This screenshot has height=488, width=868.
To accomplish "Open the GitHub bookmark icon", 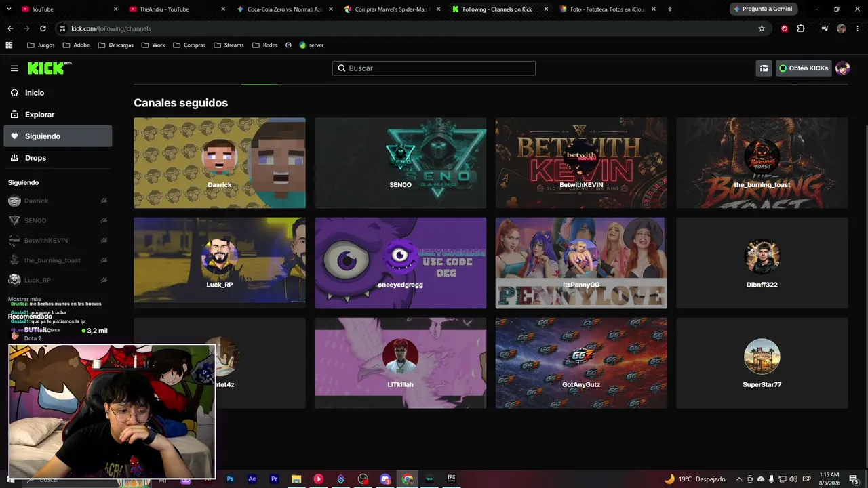I will point(288,45).
